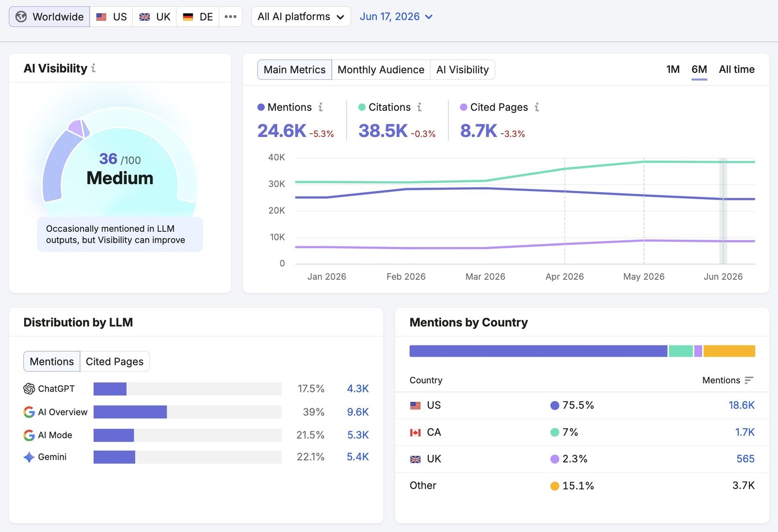
Task: Toggle the Mentions series legend dot
Action: click(261, 107)
